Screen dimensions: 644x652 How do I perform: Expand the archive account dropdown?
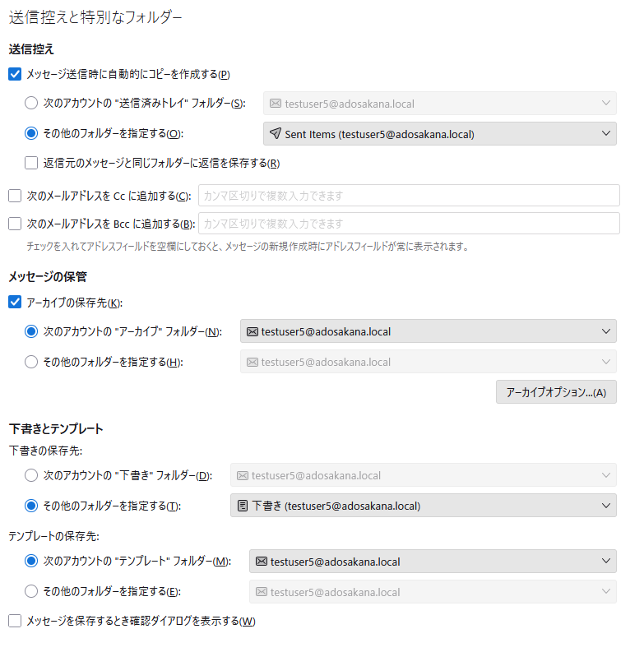point(429,331)
